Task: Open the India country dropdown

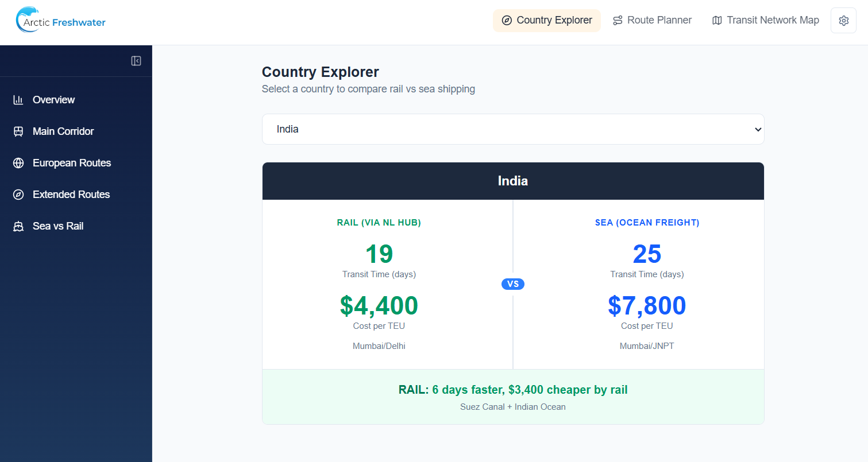Action: 513,129
